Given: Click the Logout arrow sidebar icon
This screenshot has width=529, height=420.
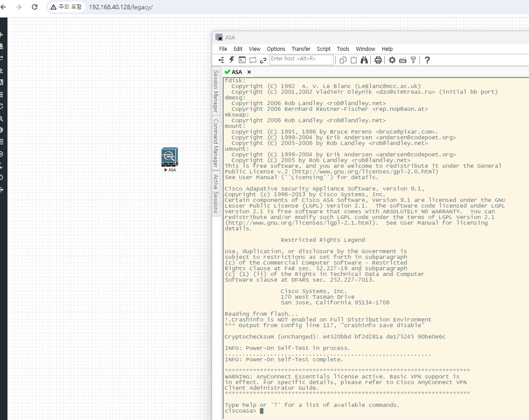Looking at the screenshot, I should point(1,190).
